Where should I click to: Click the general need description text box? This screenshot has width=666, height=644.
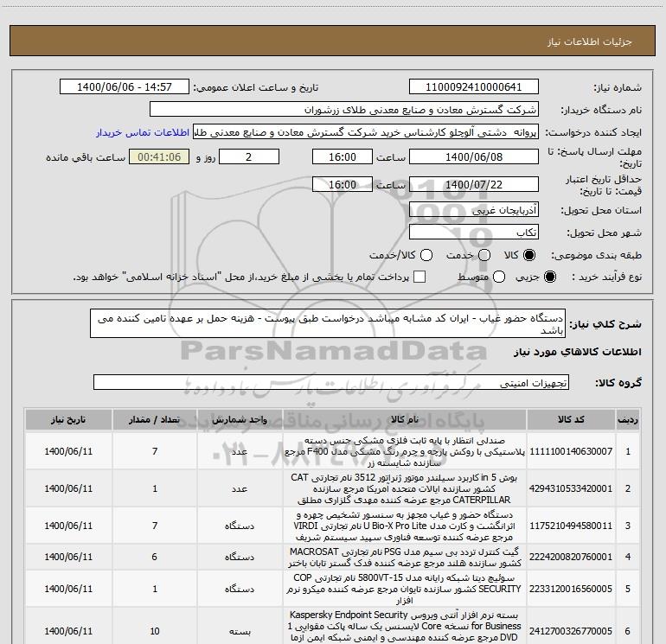point(328,323)
